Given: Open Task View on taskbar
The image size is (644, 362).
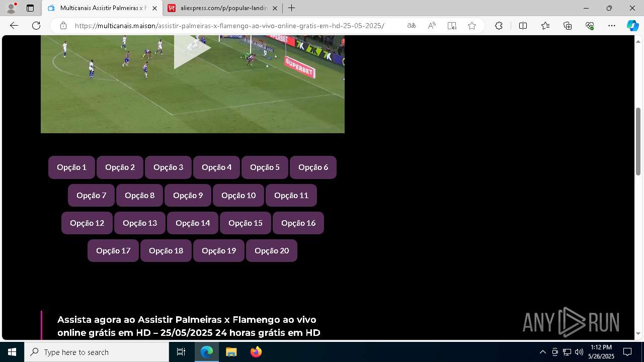Looking at the screenshot, I should (181, 352).
